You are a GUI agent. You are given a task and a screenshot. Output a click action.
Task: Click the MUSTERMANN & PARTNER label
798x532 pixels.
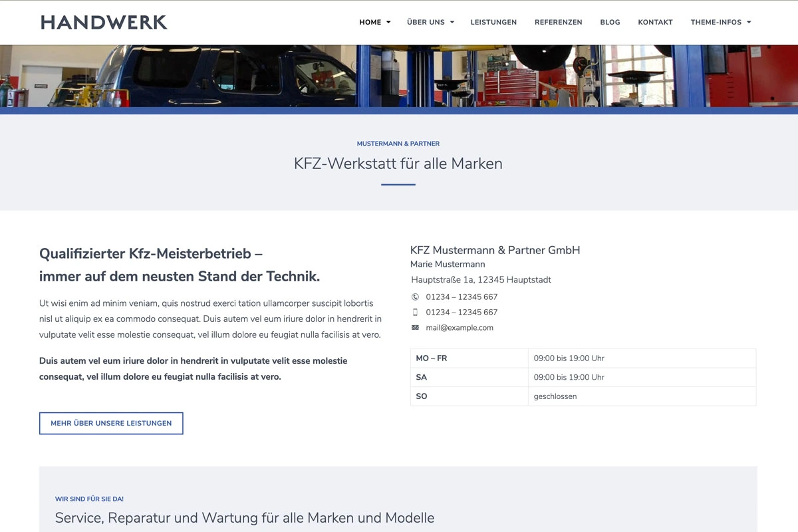[398, 143]
